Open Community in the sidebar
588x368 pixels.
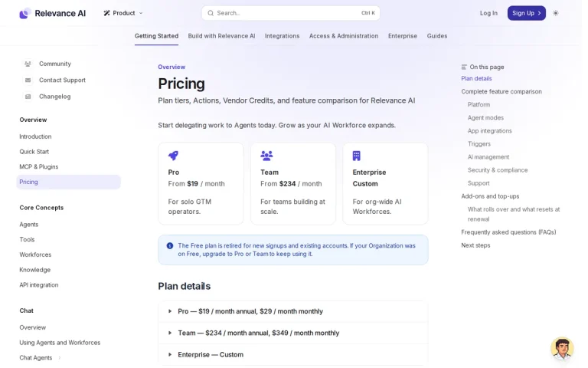click(x=55, y=64)
